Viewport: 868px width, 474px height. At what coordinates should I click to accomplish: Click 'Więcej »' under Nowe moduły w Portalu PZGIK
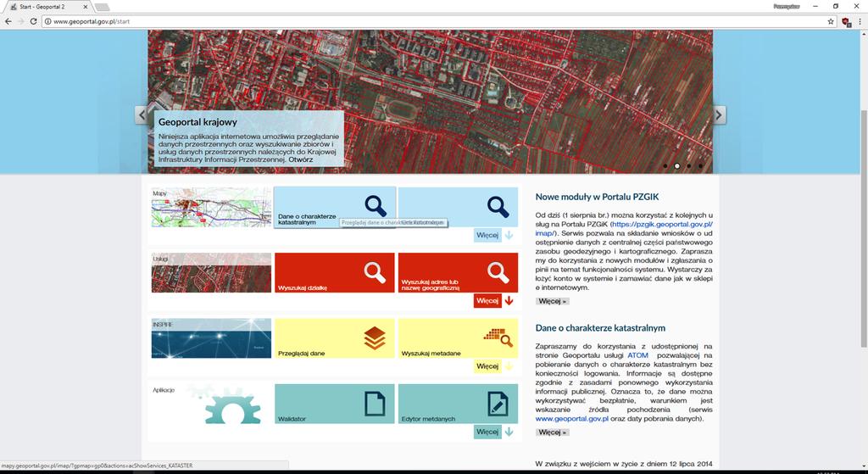pos(552,301)
